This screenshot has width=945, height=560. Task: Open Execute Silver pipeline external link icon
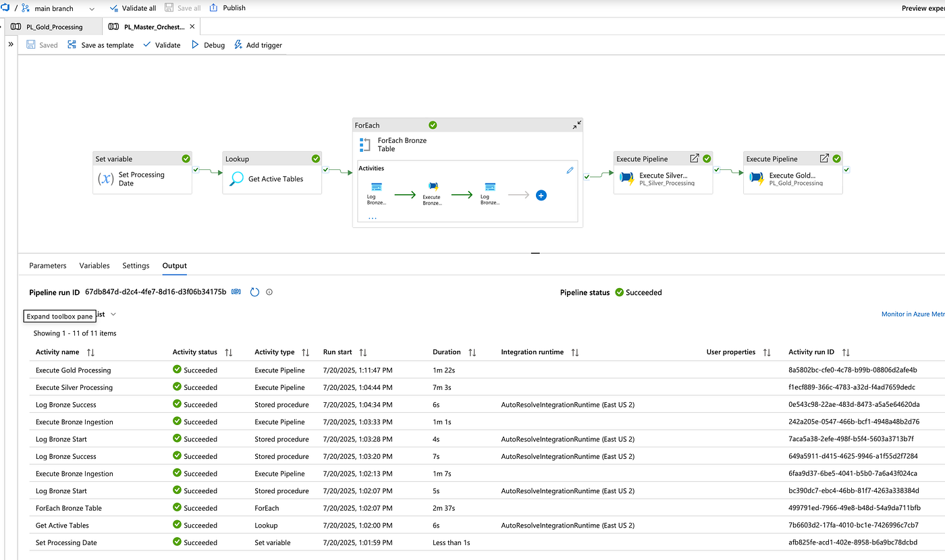pos(694,159)
